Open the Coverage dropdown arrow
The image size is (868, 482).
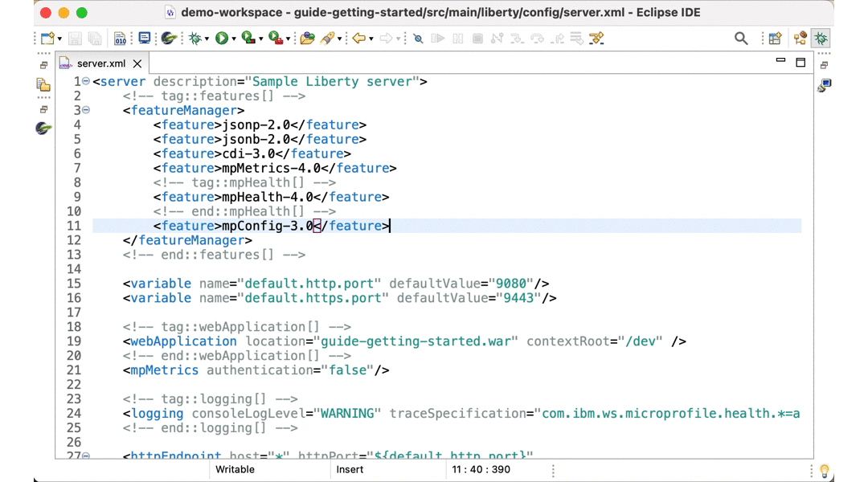(x=260, y=39)
